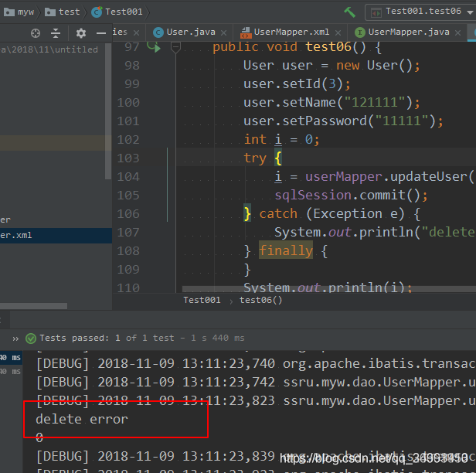Screen dimensions: 476x473
Task: Select the er.xml file in project tree
Action: tap(56, 235)
